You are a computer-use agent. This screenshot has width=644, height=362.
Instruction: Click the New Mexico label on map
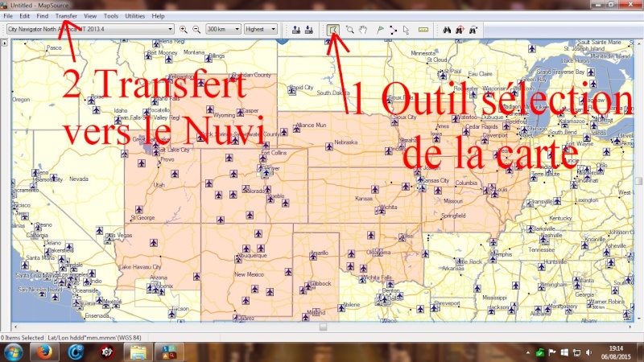(x=249, y=274)
